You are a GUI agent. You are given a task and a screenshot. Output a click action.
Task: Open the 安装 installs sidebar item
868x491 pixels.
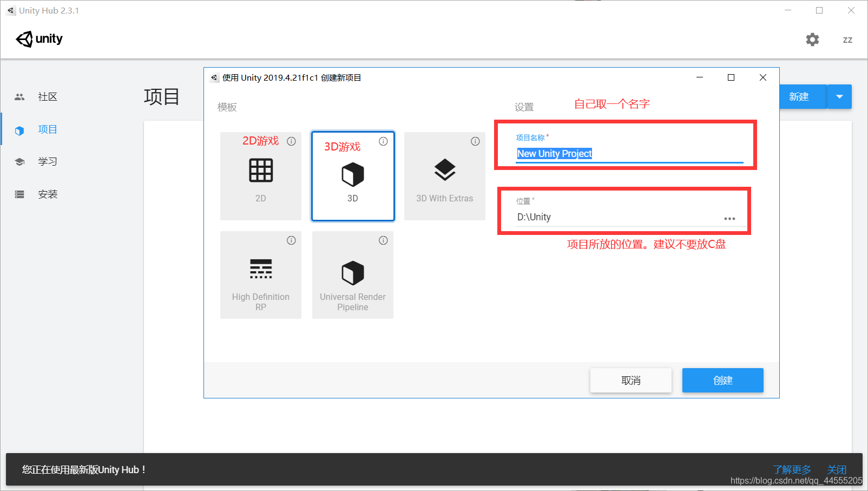tap(48, 194)
